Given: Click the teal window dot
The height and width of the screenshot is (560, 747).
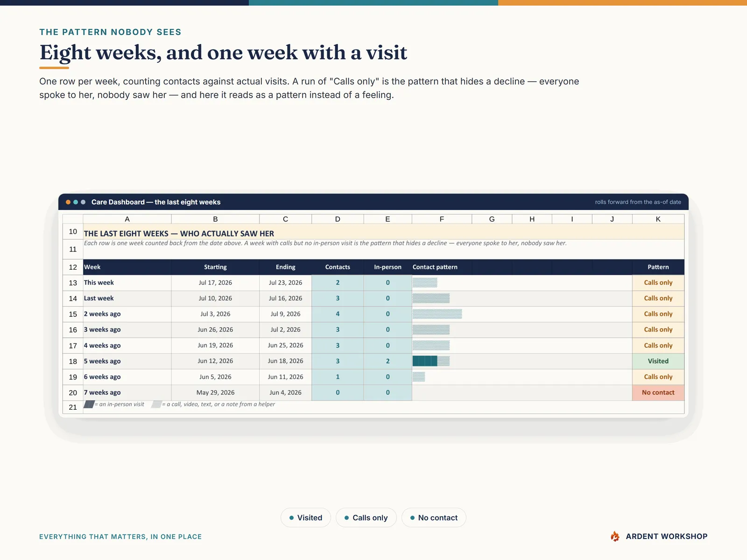Looking at the screenshot, I should (x=76, y=202).
